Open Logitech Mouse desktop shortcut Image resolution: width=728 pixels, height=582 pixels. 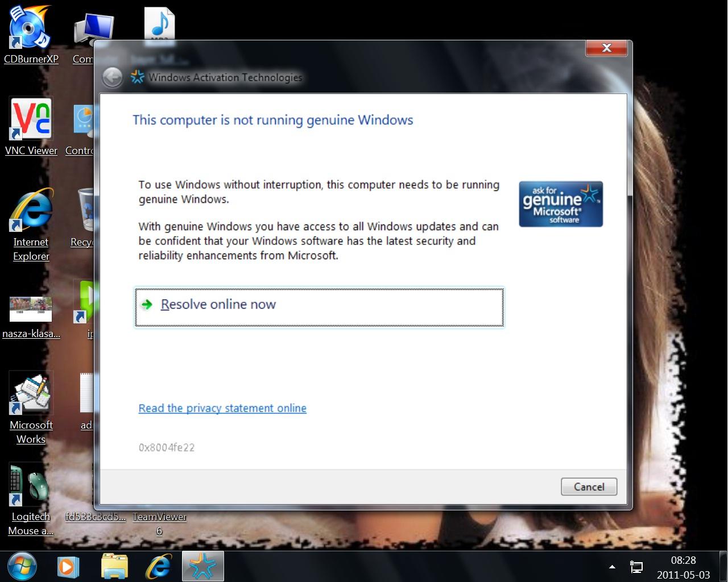pos(31,500)
